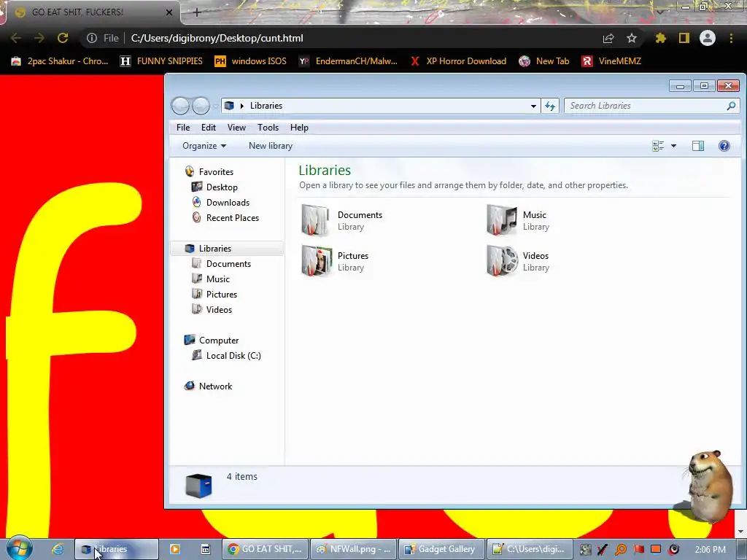
Task: Click the Explorer Back arrow button
Action: [x=181, y=106]
